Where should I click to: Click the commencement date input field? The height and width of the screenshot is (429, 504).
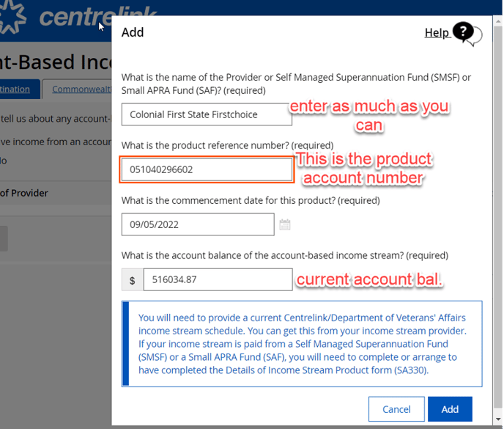(198, 224)
